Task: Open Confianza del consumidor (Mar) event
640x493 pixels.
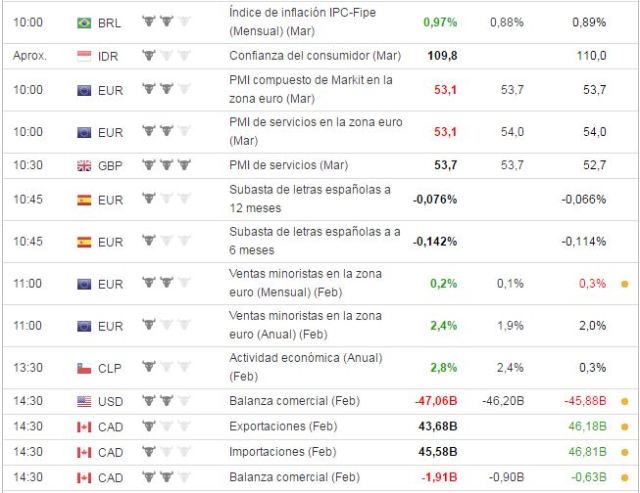Action: tap(310, 56)
